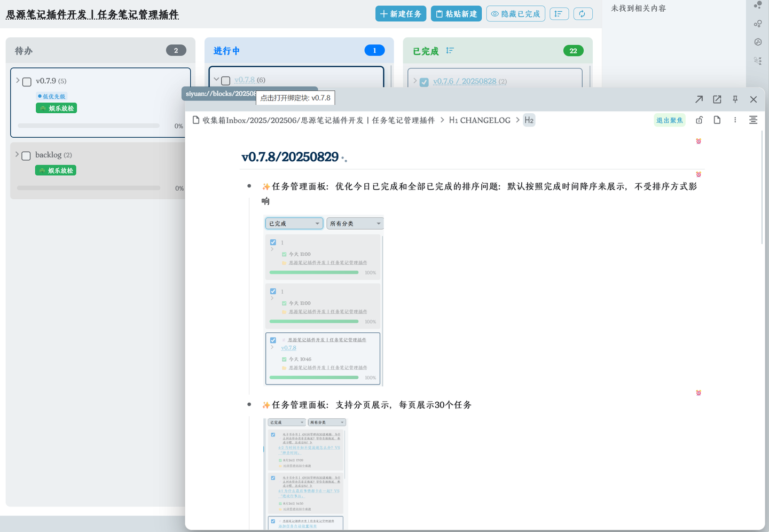
Task: Click the H2 breadcrumb item
Action: [529, 120]
